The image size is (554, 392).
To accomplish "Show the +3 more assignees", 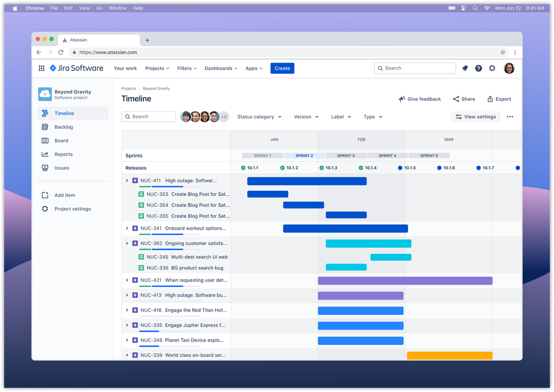I will point(224,117).
